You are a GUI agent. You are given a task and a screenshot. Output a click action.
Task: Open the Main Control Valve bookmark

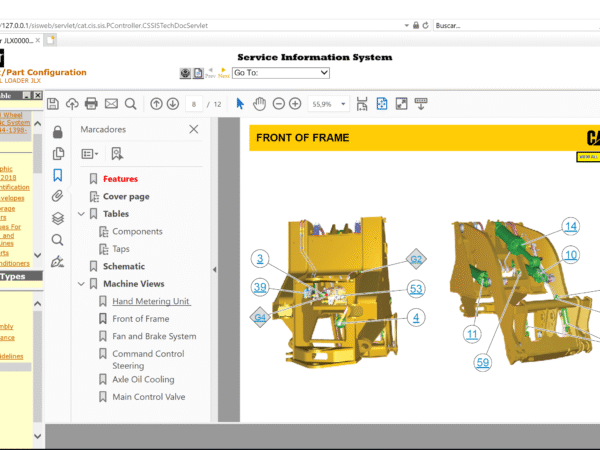point(148,397)
